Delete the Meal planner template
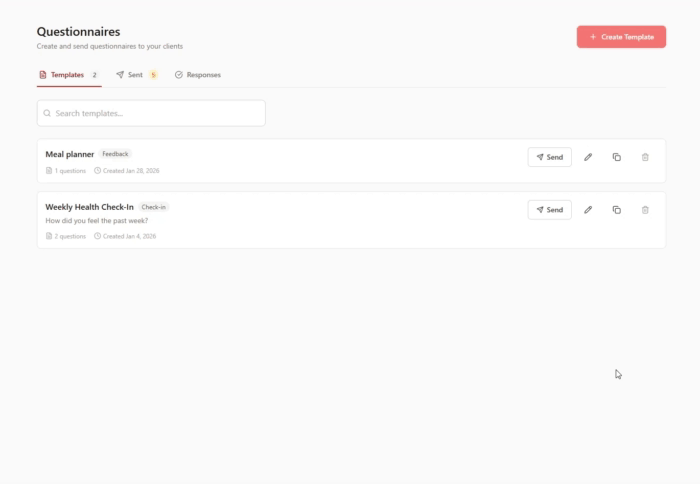Viewport: 700px width, 484px height. click(645, 157)
